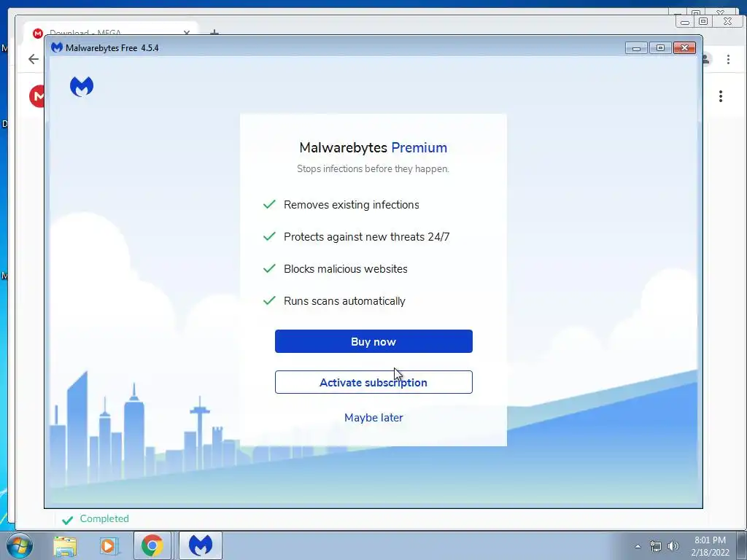Click the Buy now button
The width and height of the screenshot is (747, 560).
click(x=373, y=341)
